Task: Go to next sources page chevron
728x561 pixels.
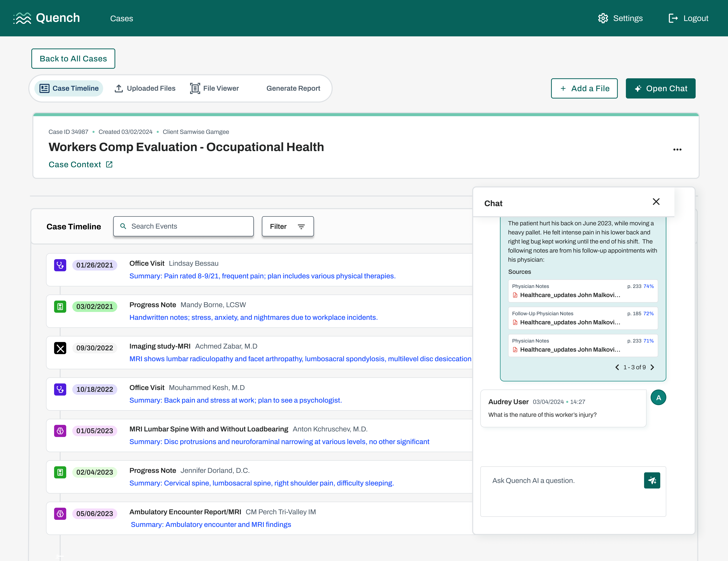Action: pyautogui.click(x=652, y=367)
